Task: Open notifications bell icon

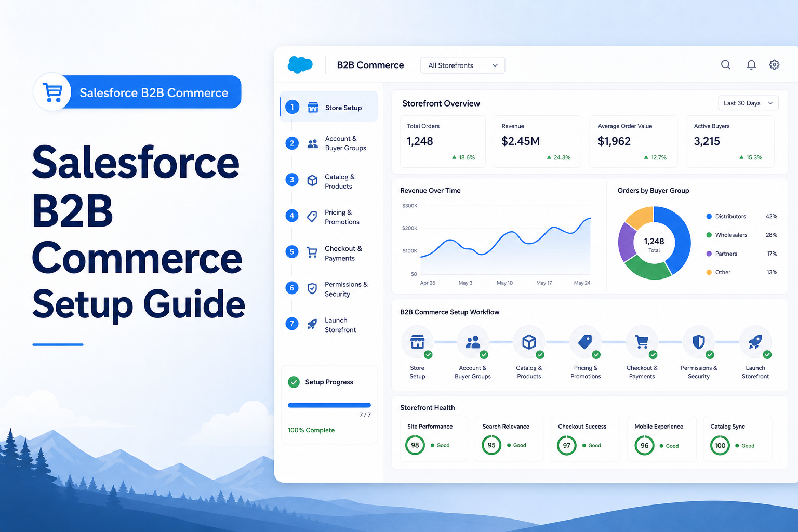Action: tap(751, 65)
